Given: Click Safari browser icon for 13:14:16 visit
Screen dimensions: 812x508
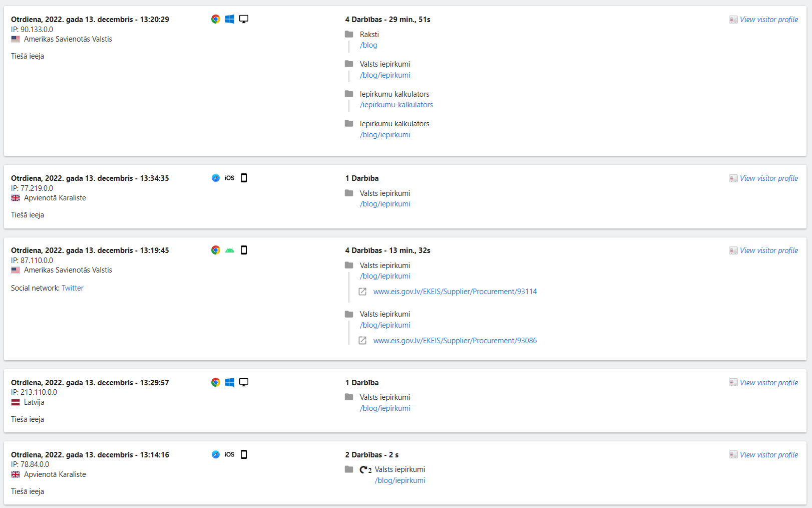Looking at the screenshot, I should pos(216,454).
